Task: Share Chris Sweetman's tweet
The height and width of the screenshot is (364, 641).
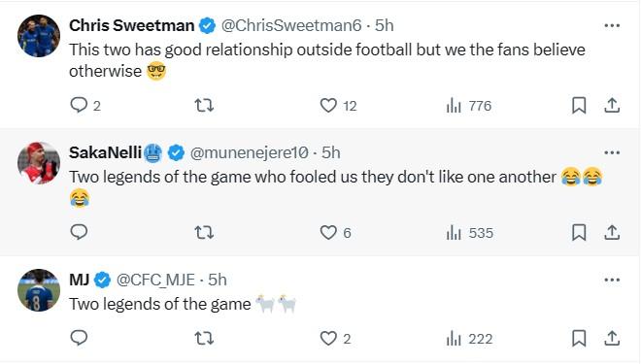Action: point(612,106)
